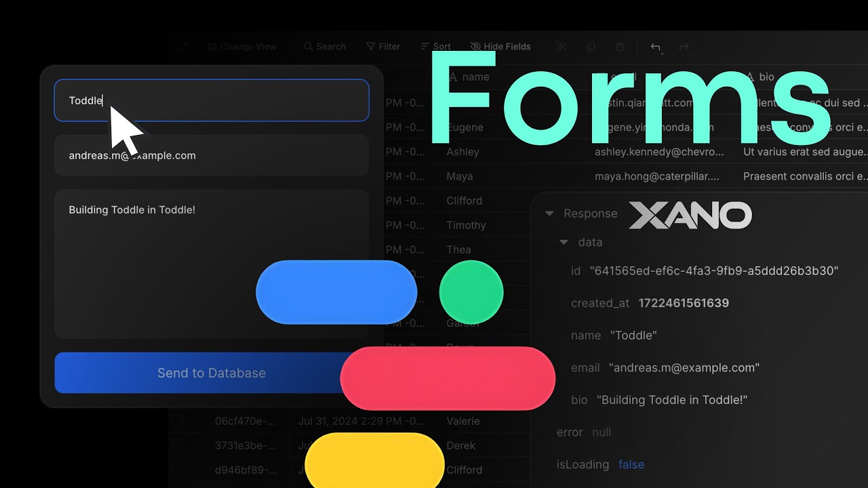The height and width of the screenshot is (488, 868).
Task: Click the bio textarea with Building Toddle in Toddle!
Action: [x=212, y=264]
